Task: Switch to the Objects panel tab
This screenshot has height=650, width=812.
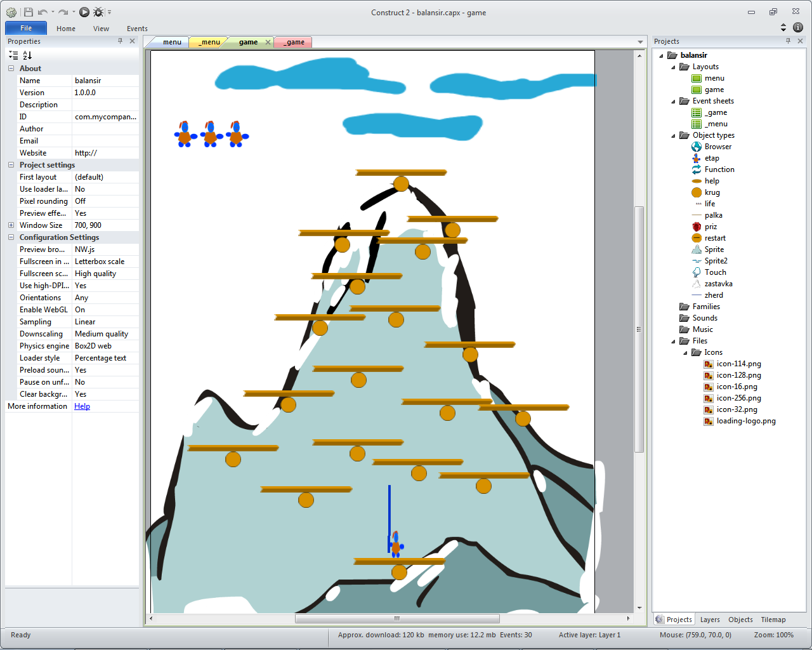Action: (740, 620)
